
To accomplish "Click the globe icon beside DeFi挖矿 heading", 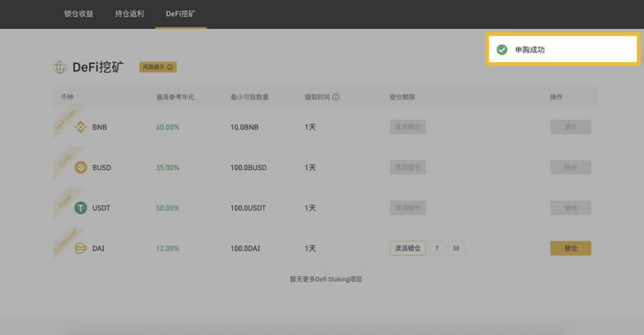I will [x=60, y=67].
